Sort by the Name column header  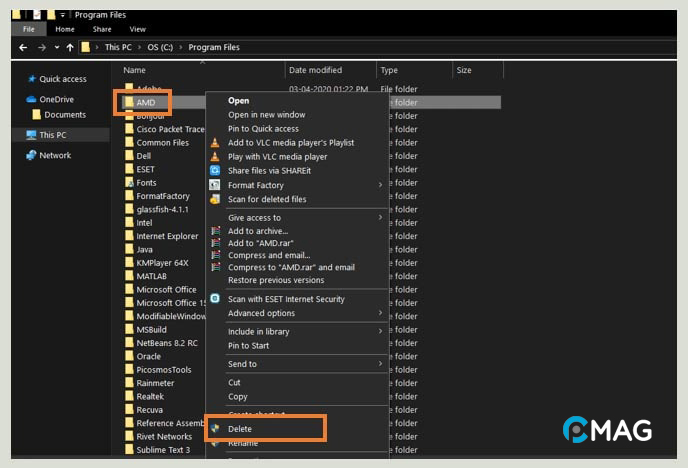pyautogui.click(x=134, y=70)
